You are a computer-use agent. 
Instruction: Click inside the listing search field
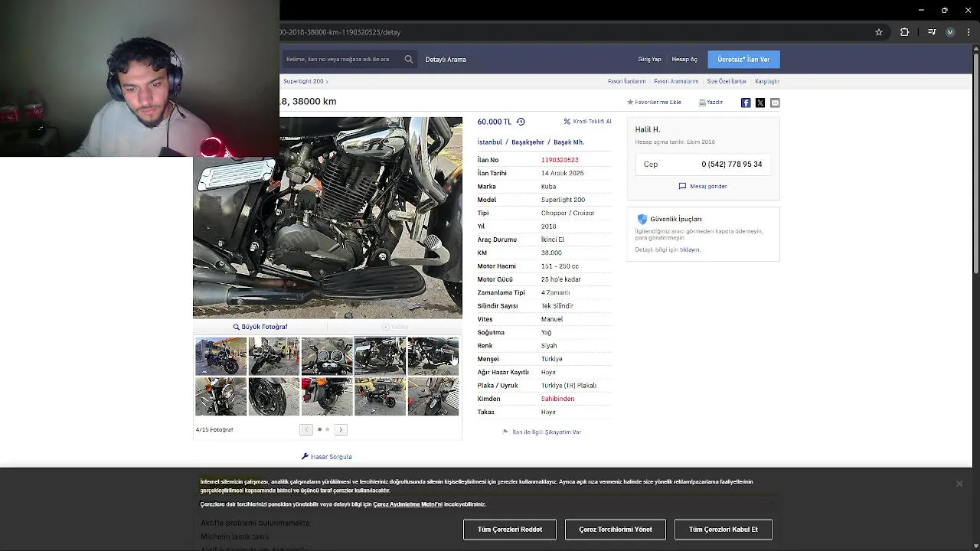tap(341, 59)
